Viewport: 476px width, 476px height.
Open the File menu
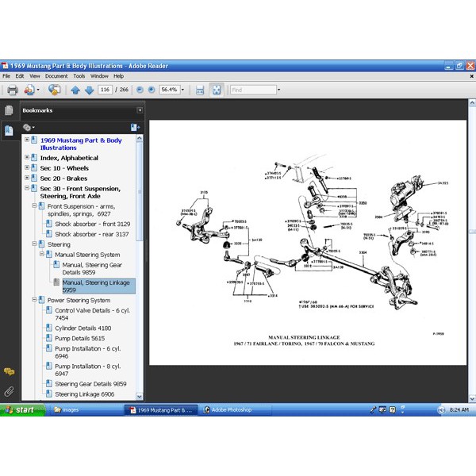(x=6, y=76)
